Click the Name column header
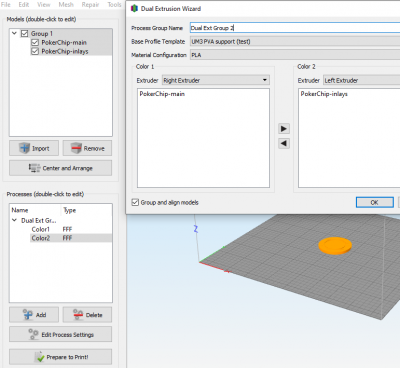Screen dimensions: 400x368 20,210
